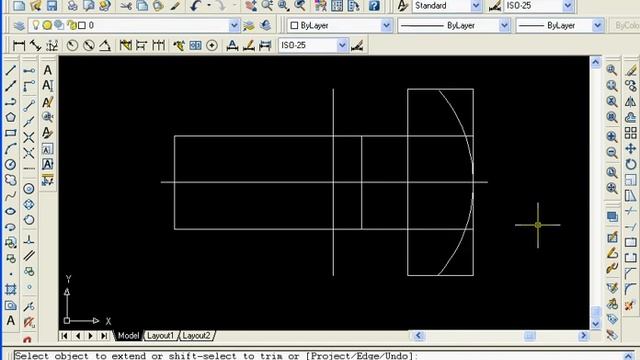This screenshot has height=360, width=640.
Task: Open the Standard text style dropdown
Action: (x=476, y=6)
